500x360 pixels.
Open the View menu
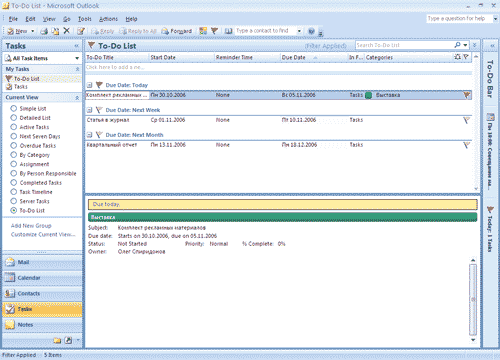click(x=49, y=19)
